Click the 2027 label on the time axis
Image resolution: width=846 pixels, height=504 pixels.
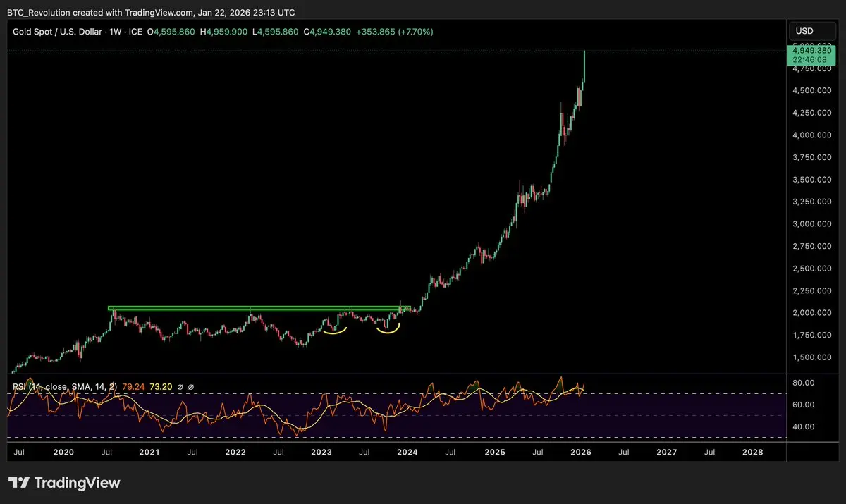(666, 452)
